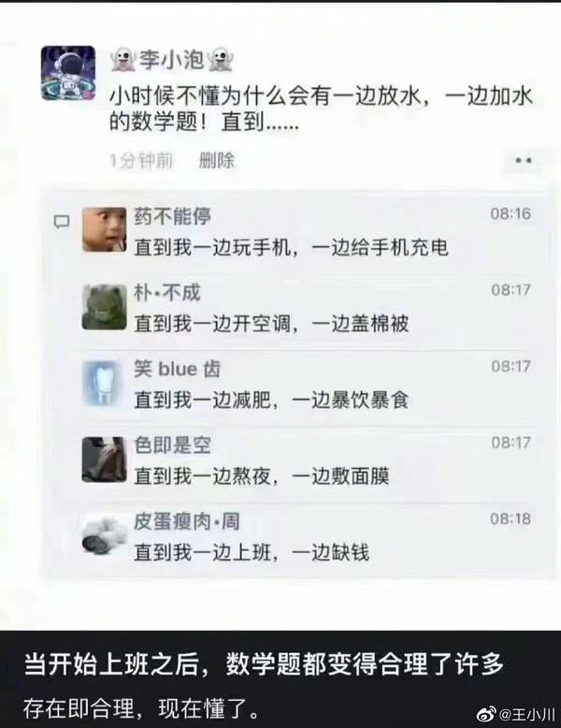Select the comment about 开空调 盖棉被

(271, 324)
